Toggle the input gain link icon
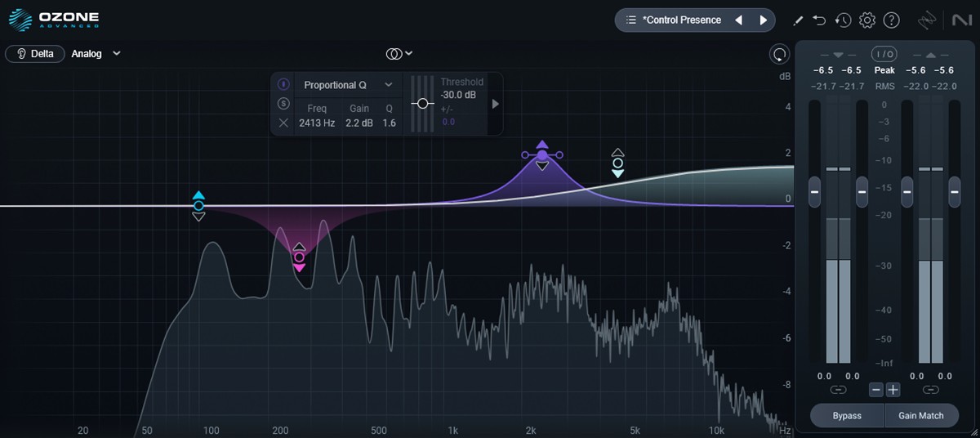 point(838,390)
